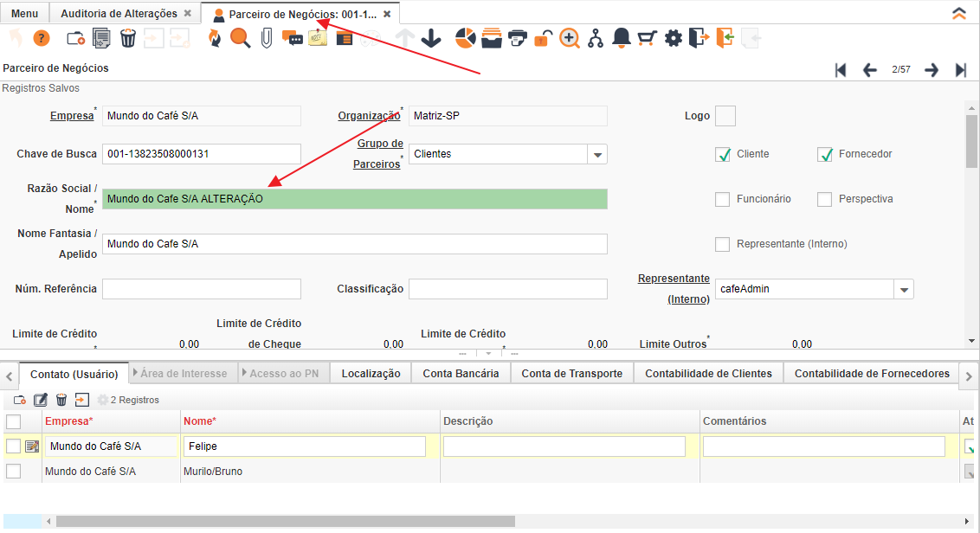980x533 pixels.
Task: Open attachments with the paperclip icon
Action: tap(266, 38)
